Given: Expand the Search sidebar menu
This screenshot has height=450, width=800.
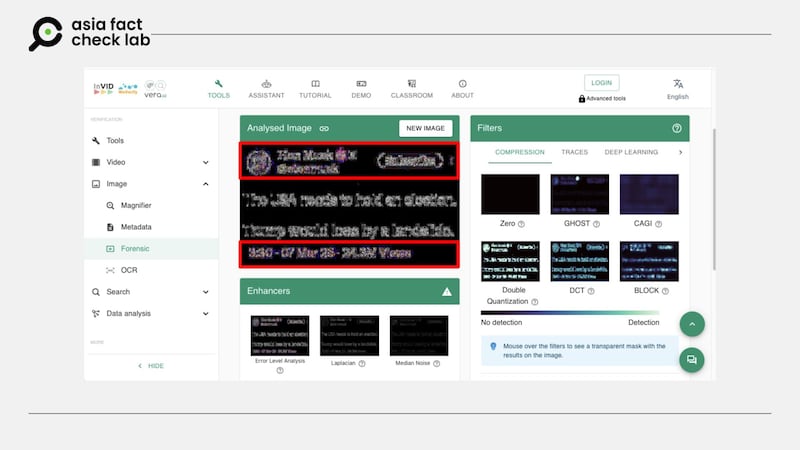Looking at the screenshot, I should pyautogui.click(x=205, y=292).
